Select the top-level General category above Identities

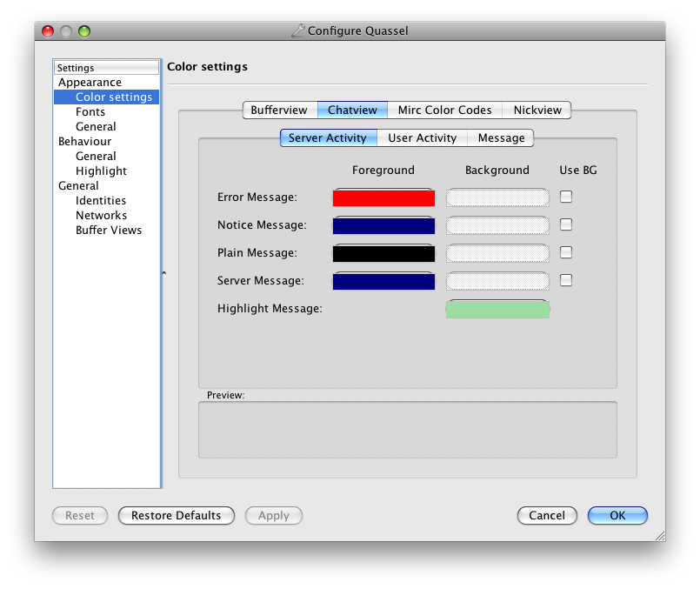[78, 185]
